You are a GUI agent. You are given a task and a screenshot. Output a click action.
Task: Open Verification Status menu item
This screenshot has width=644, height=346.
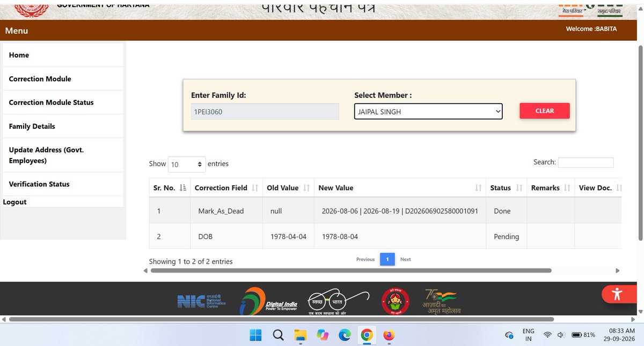pyautogui.click(x=63, y=184)
